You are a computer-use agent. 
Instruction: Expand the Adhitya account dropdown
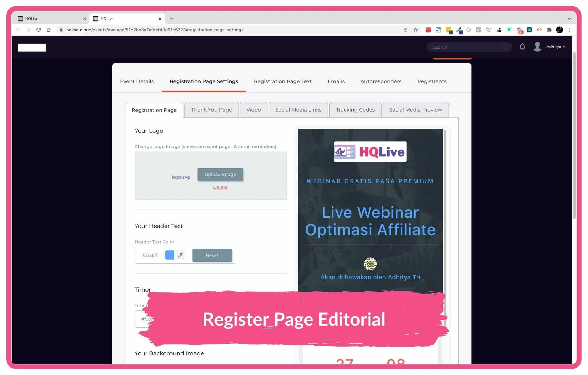point(556,47)
